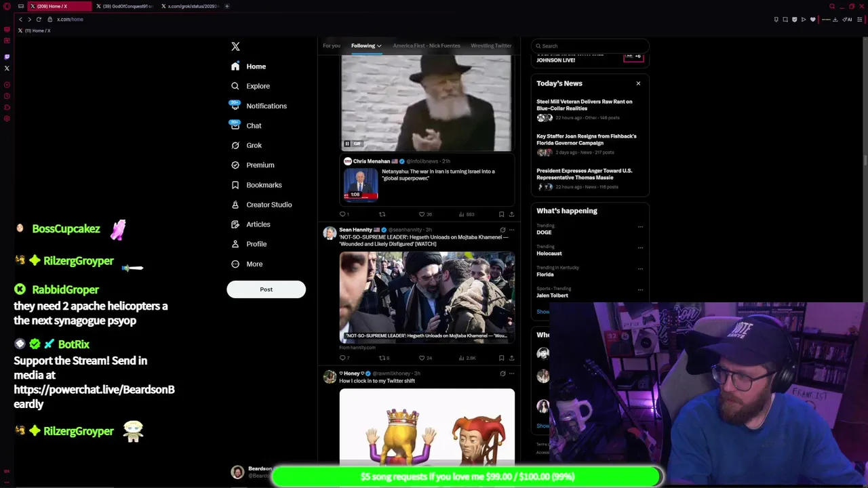868x488 pixels.
Task: Click the heart icon in browser toolbar
Action: pos(812,20)
